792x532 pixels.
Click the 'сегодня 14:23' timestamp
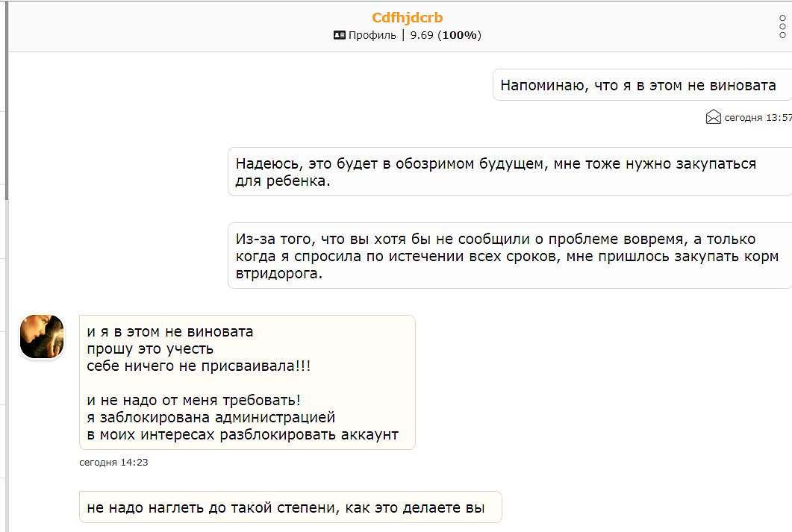point(113,463)
